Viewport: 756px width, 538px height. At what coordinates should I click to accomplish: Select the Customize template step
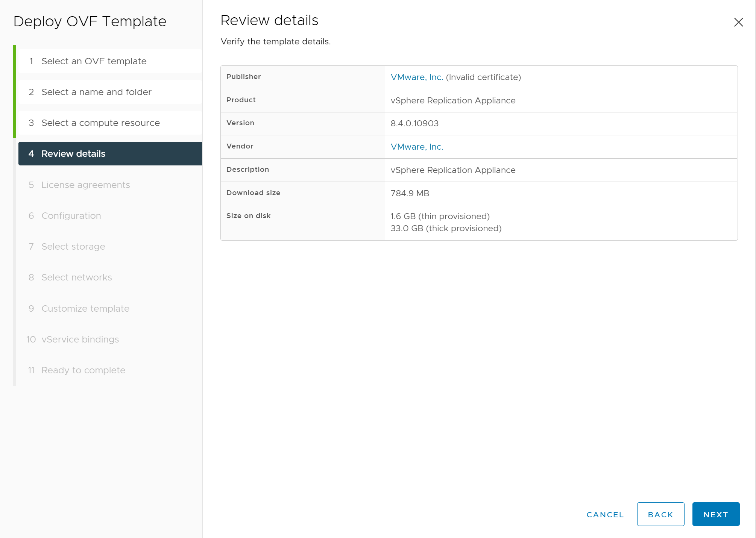pyautogui.click(x=85, y=308)
